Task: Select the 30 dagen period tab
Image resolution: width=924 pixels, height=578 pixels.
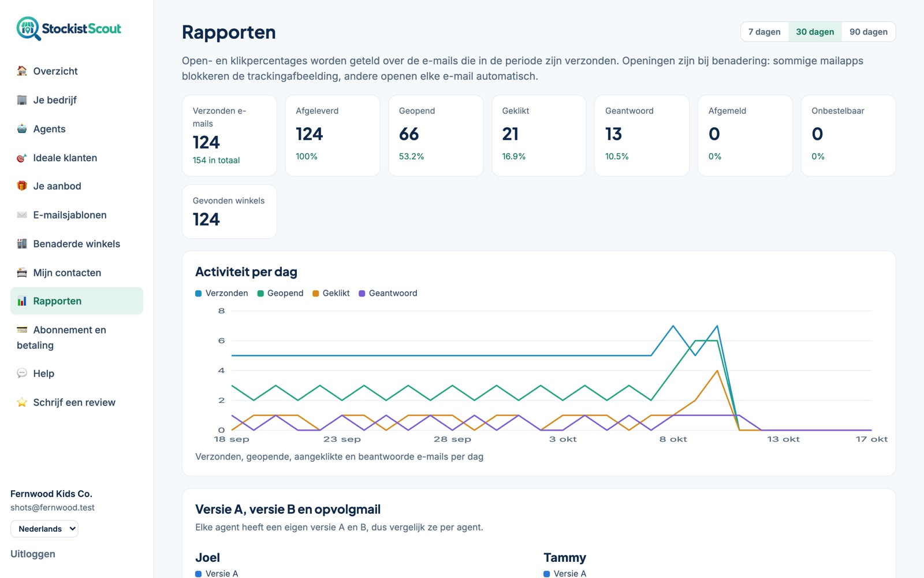Action: [x=815, y=32]
